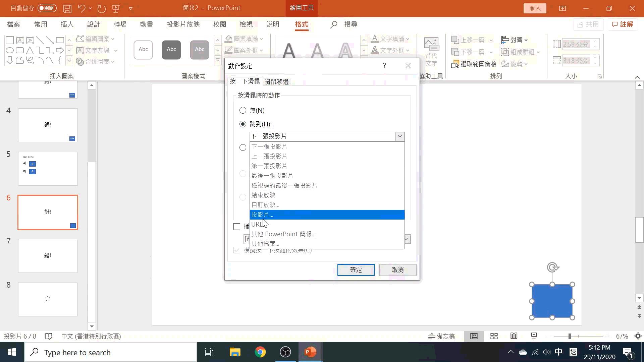Switch to Reading View icon

click(514, 336)
